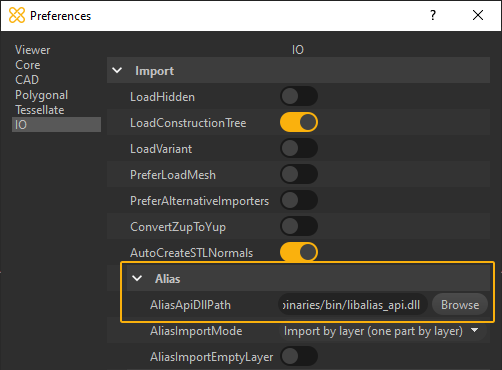Viewport: 502px width, 370px height.
Task: Disable the LoadConstructionTree toggle
Action: tap(299, 122)
